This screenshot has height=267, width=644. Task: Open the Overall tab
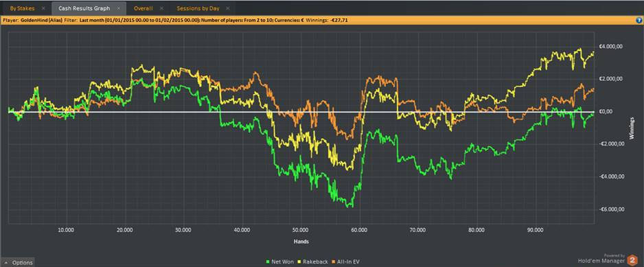[x=143, y=8]
